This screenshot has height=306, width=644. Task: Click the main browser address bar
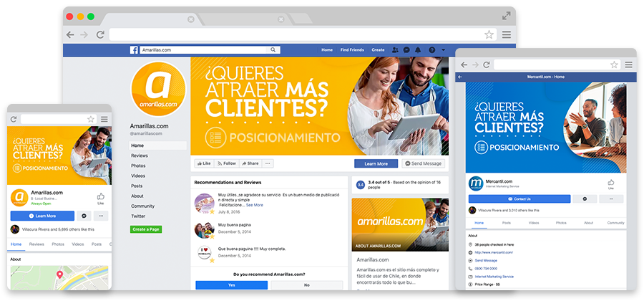[x=303, y=34]
